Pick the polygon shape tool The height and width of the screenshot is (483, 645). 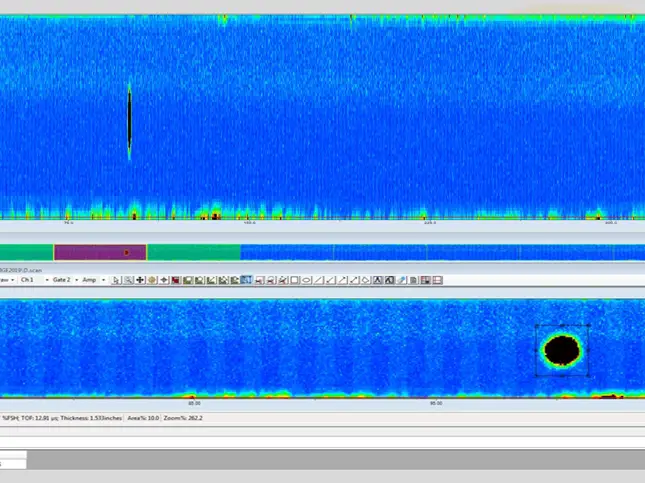(x=366, y=280)
